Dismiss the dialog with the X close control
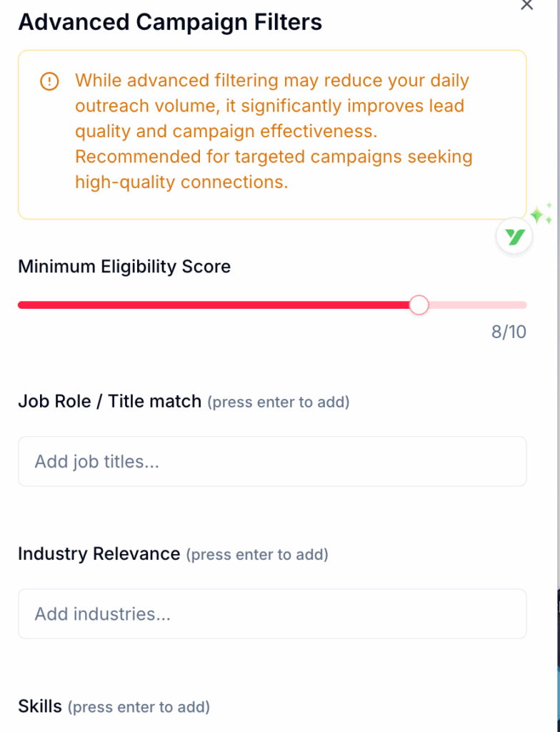The height and width of the screenshot is (732, 560). tap(526, 6)
